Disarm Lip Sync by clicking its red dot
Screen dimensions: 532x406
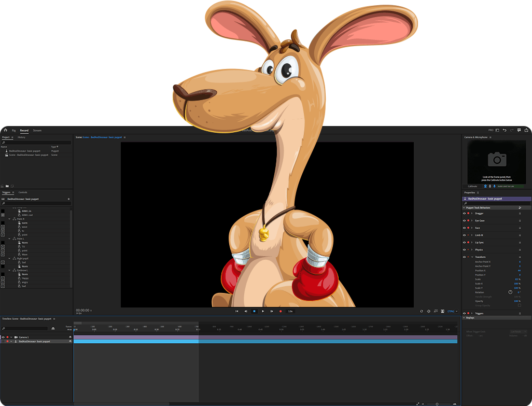[x=468, y=242]
